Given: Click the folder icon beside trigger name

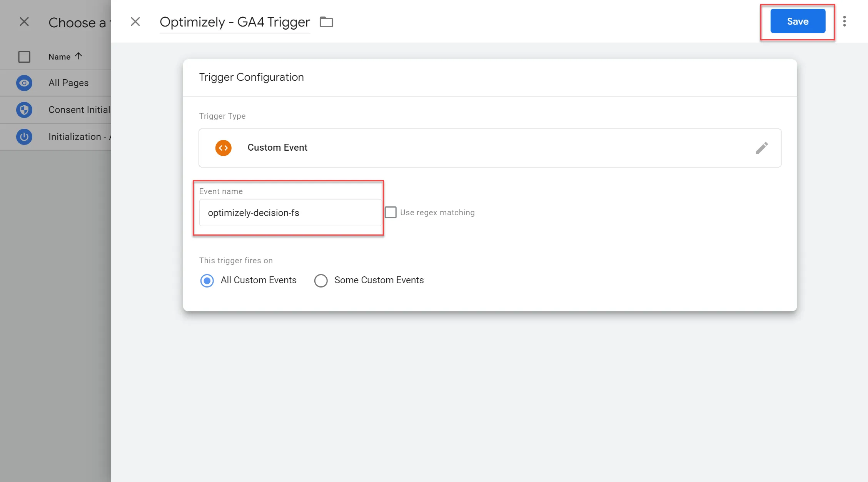Looking at the screenshot, I should 326,22.
